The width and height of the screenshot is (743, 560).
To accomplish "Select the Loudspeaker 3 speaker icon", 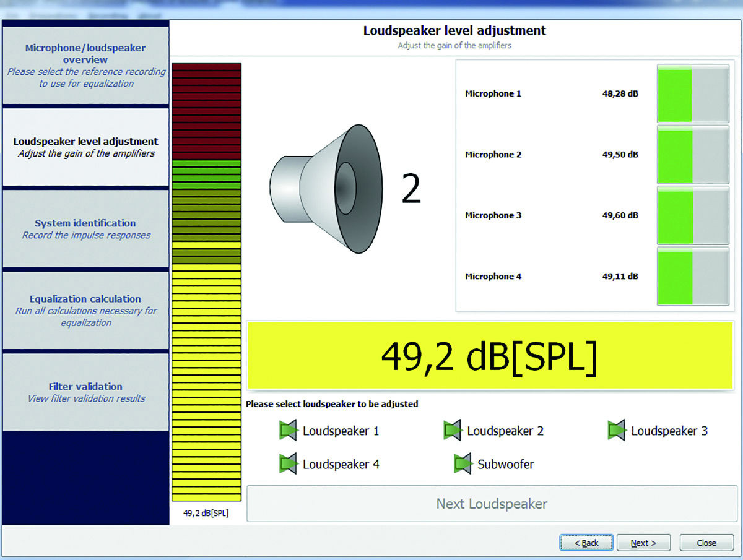I will coord(617,430).
